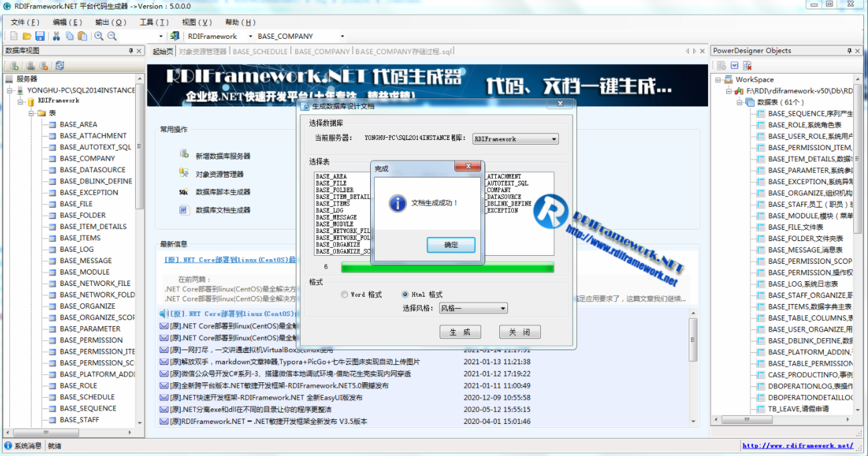The height and width of the screenshot is (456, 868).
Task: Open the 文件(F) menu
Action: pos(25,22)
